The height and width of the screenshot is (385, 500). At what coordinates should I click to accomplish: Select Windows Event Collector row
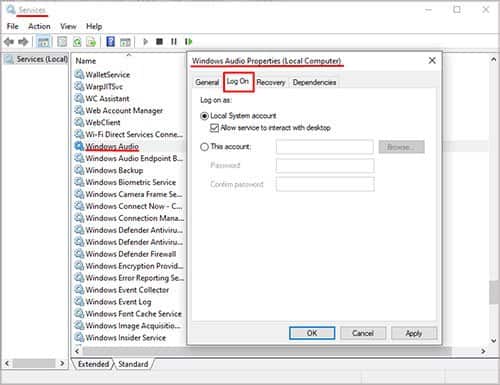pyautogui.click(x=129, y=290)
